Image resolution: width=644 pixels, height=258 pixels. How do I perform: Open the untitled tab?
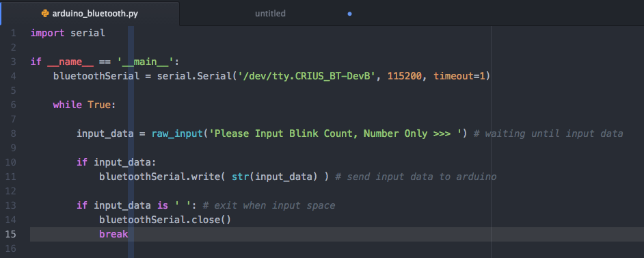[x=270, y=14]
